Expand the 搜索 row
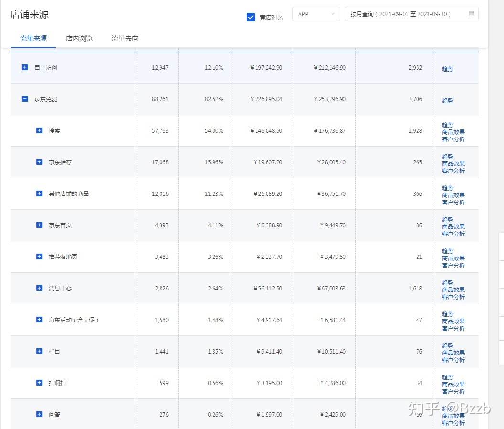504x429 pixels. click(x=39, y=130)
